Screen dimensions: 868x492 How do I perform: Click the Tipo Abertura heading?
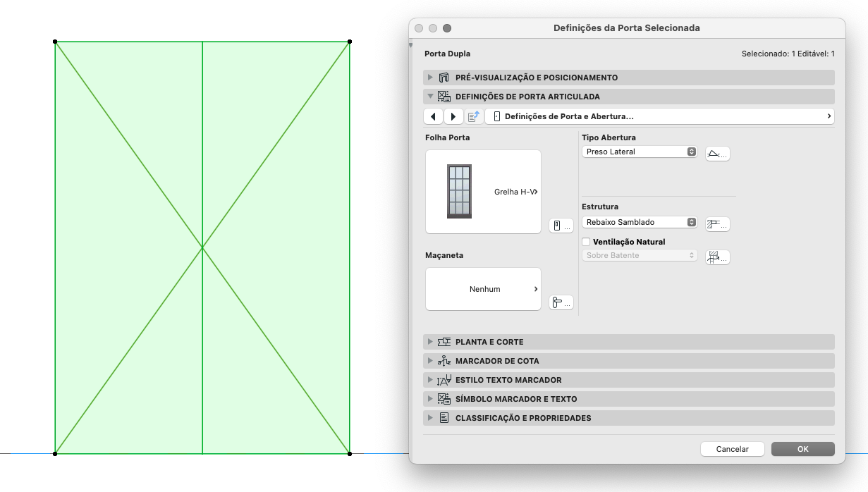[609, 137]
